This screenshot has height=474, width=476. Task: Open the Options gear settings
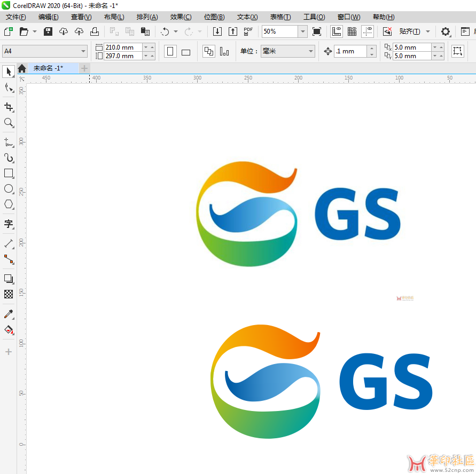(x=446, y=31)
